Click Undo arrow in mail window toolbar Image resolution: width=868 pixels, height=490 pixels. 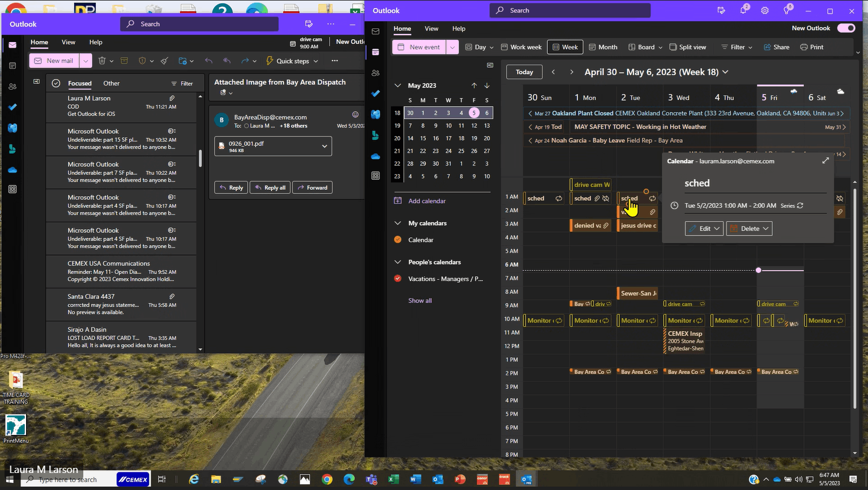[x=209, y=61]
